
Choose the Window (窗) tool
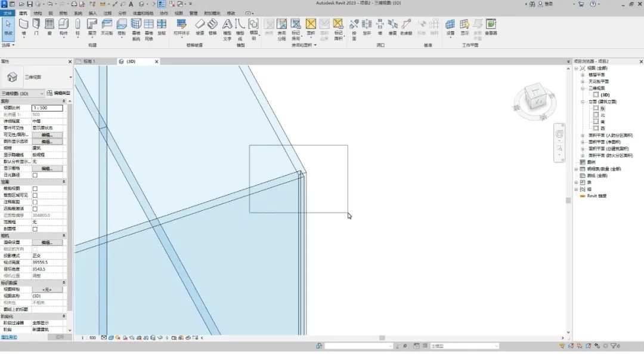click(49, 27)
